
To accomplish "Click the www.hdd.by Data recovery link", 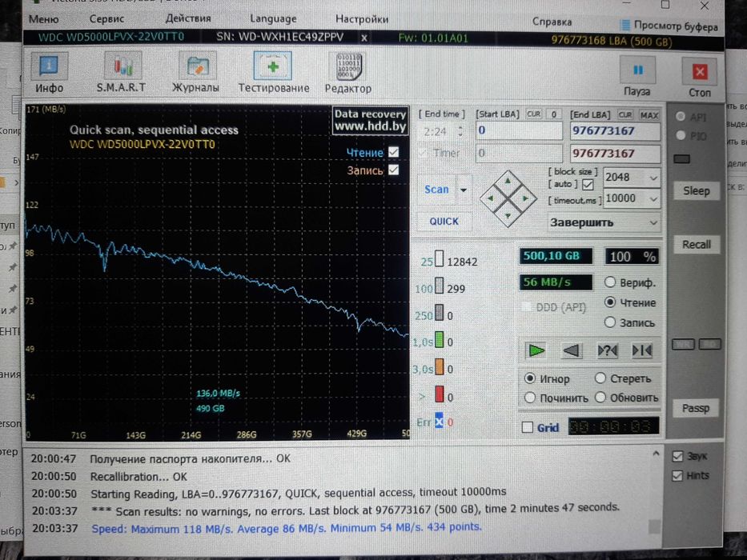I will (x=370, y=121).
